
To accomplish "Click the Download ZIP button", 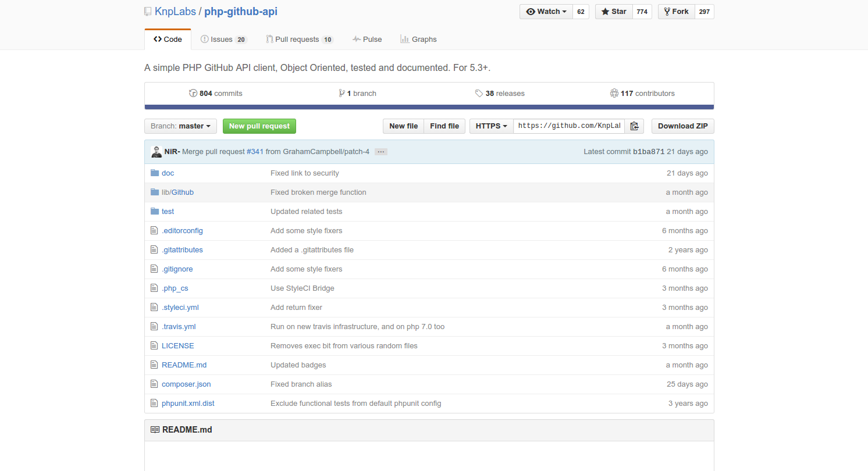I will pyautogui.click(x=683, y=126).
